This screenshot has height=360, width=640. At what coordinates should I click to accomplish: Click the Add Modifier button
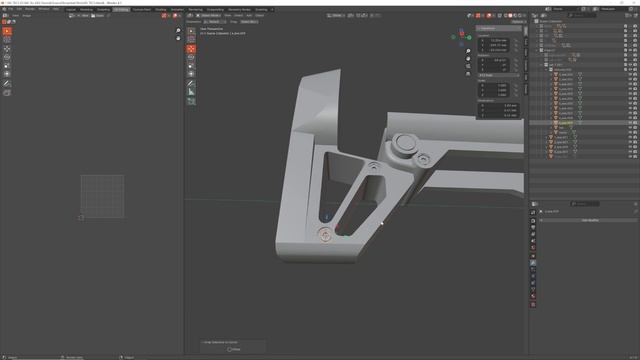(x=590, y=220)
